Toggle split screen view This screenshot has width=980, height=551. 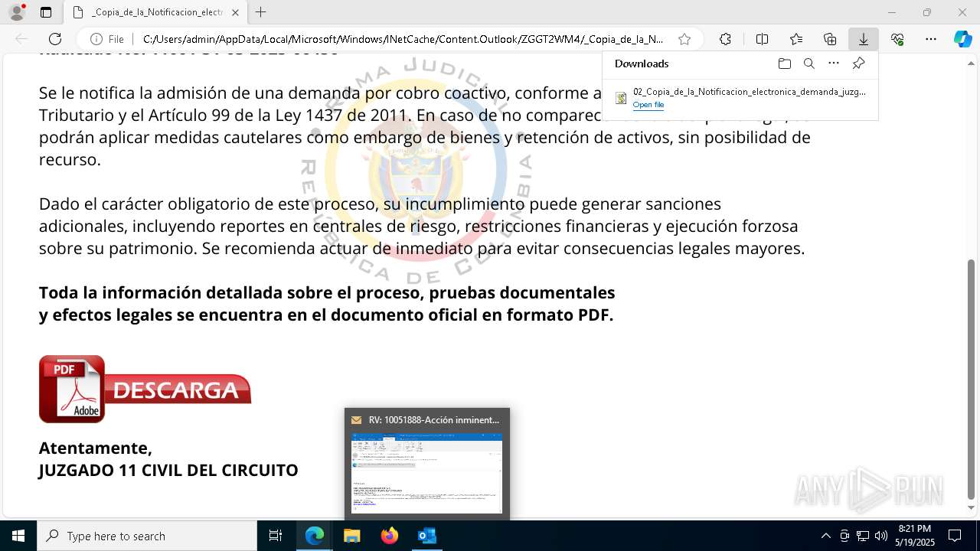[762, 39]
